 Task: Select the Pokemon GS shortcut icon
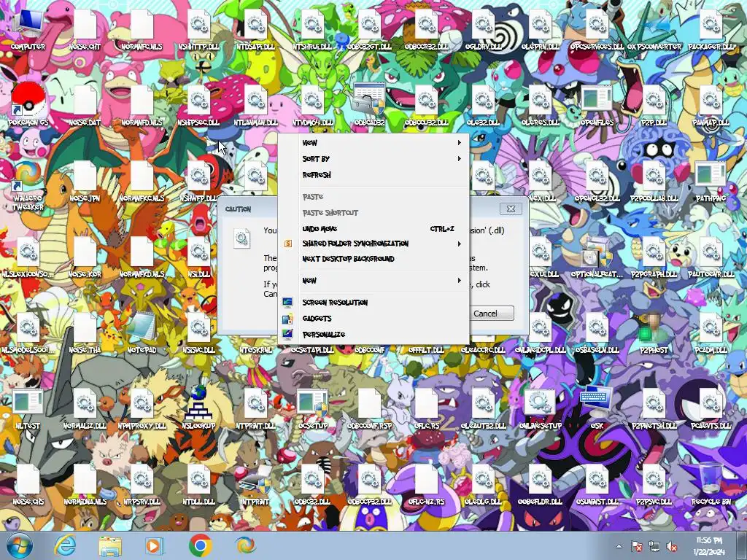(28, 105)
